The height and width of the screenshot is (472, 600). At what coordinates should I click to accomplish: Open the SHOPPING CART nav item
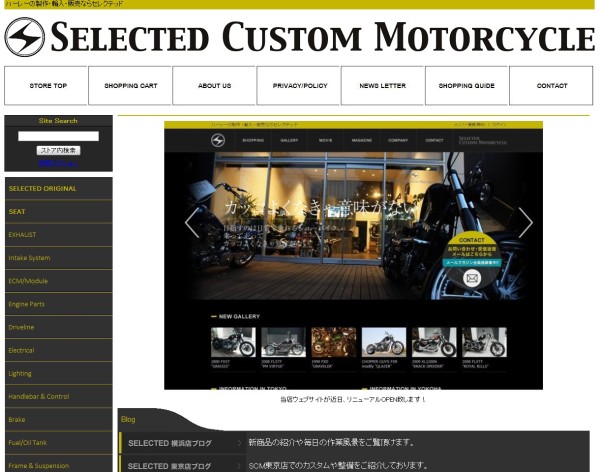tap(130, 86)
